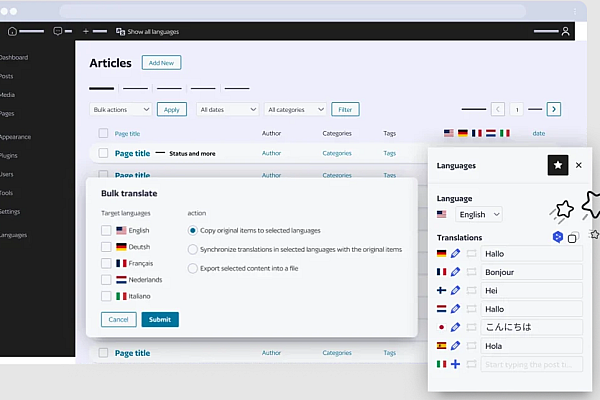The width and height of the screenshot is (600, 400).
Task: Click the blue hexagon icon beside Translations
Action: (557, 237)
